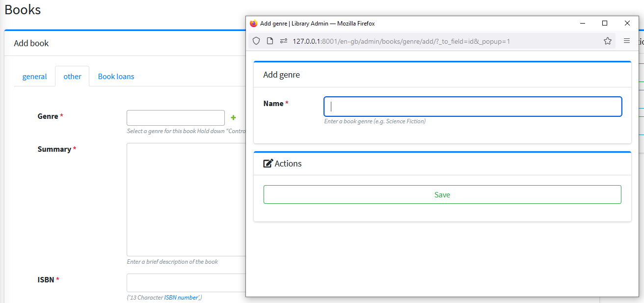Viewport: 644px width, 303px height.
Task: Click the Firefox logo in the title bar
Action: tap(254, 23)
